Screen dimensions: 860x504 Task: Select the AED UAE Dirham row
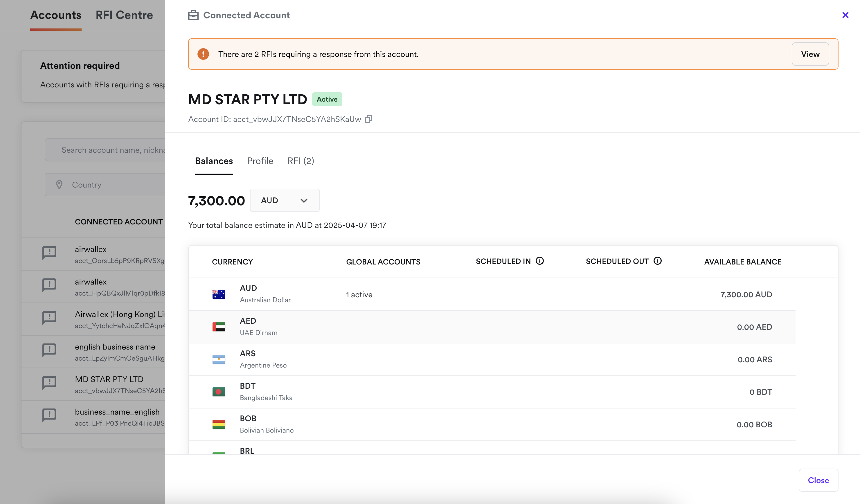(x=492, y=327)
